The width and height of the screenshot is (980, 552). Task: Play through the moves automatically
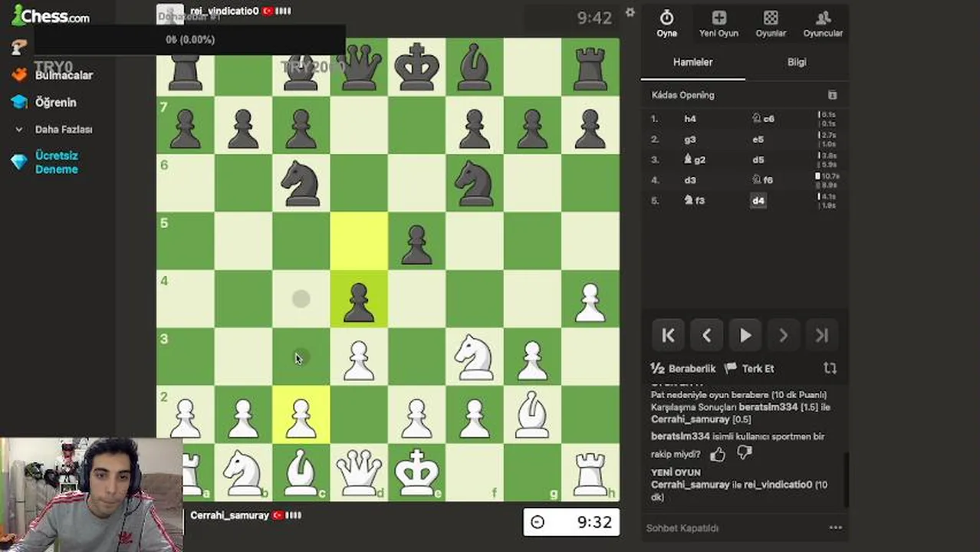(x=745, y=335)
